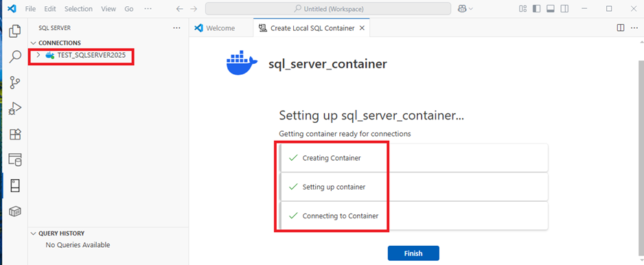This screenshot has height=265, width=644.
Task: Open the Extensions view icon
Action: pos(15,135)
